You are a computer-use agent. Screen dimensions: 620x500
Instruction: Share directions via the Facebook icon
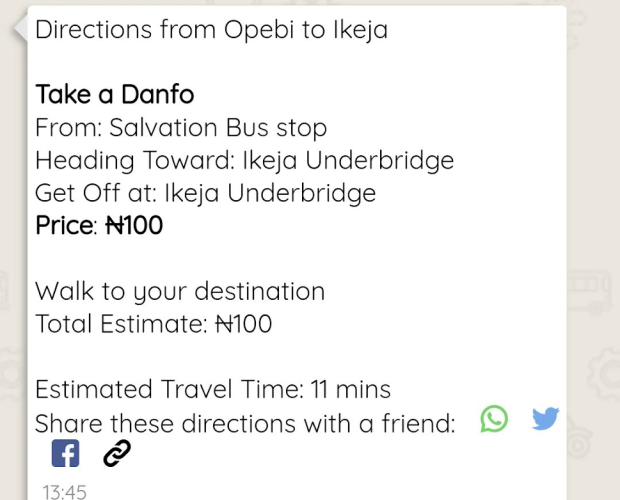coord(65,454)
